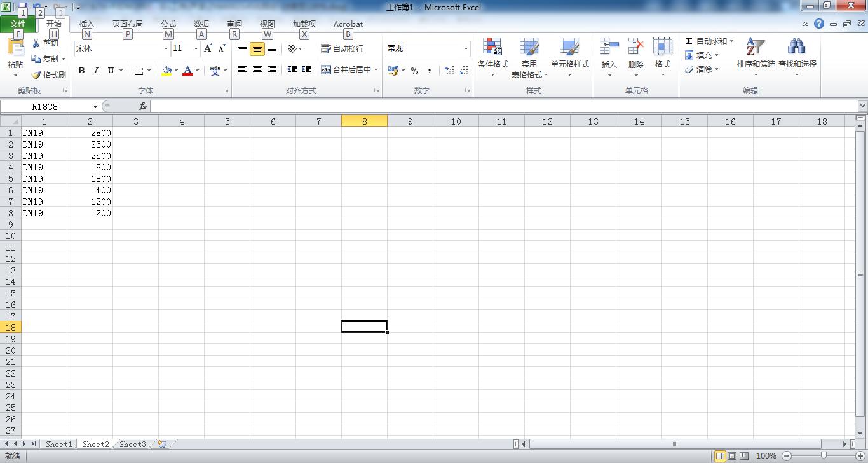Switch to Page Layout view in status bar
This screenshot has height=463, width=868.
click(x=732, y=456)
